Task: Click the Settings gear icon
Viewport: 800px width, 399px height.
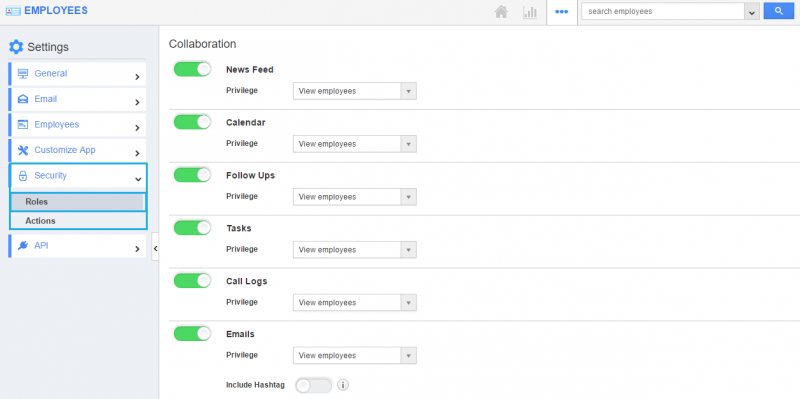Action: pos(16,47)
